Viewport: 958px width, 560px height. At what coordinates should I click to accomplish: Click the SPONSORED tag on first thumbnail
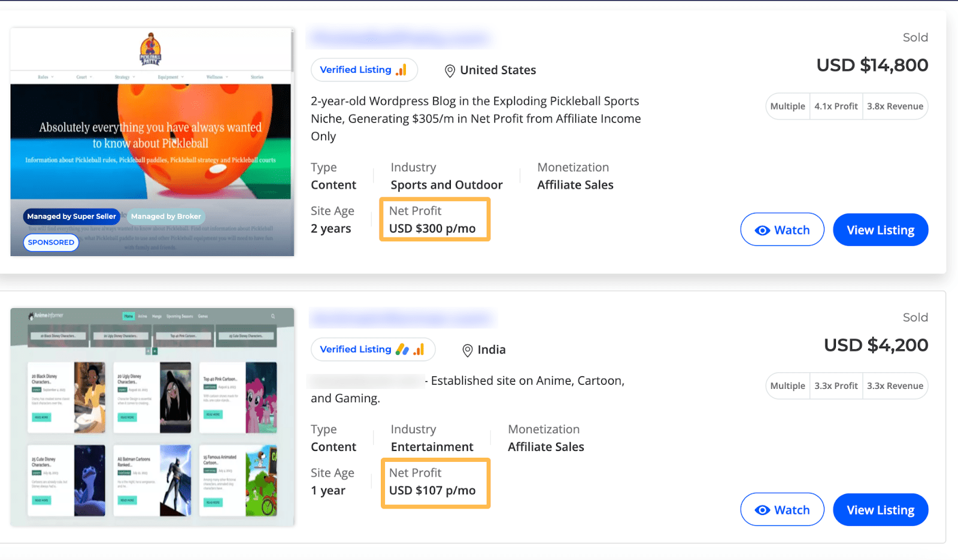coord(51,242)
